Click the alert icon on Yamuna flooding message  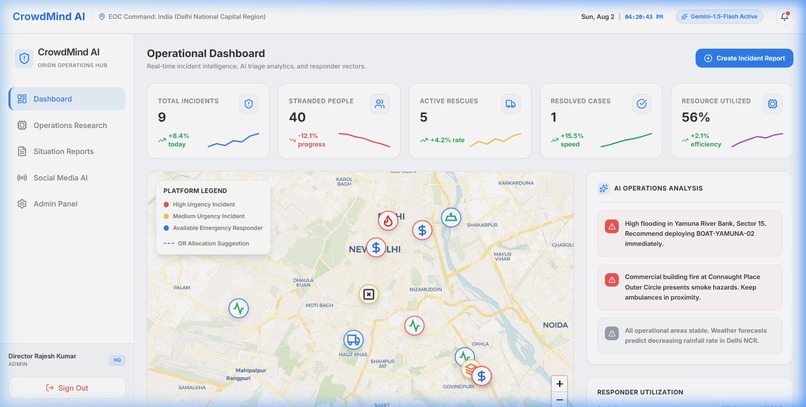click(x=612, y=226)
